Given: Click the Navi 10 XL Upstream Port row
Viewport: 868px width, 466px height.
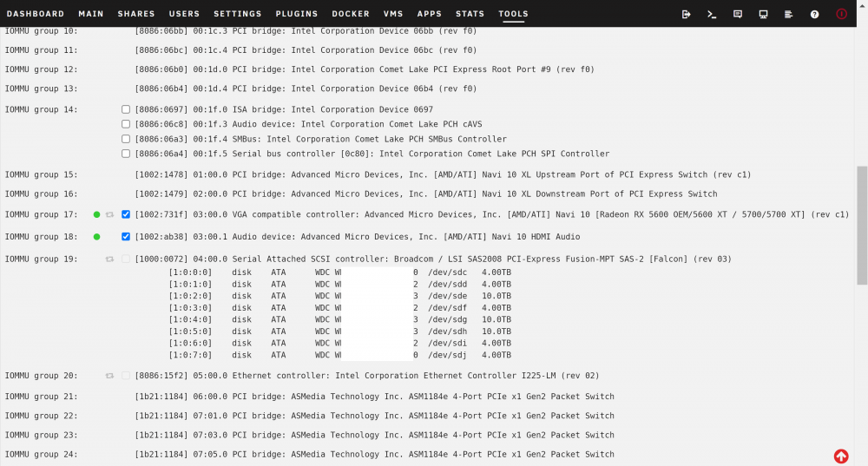Looking at the screenshot, I should (x=443, y=175).
